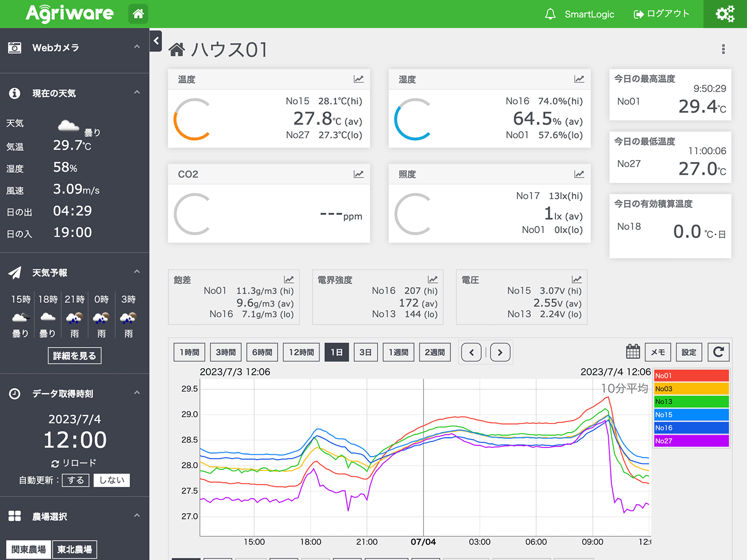Collapse the Webカメラ section
The width and height of the screenshot is (747, 560).
point(137,47)
